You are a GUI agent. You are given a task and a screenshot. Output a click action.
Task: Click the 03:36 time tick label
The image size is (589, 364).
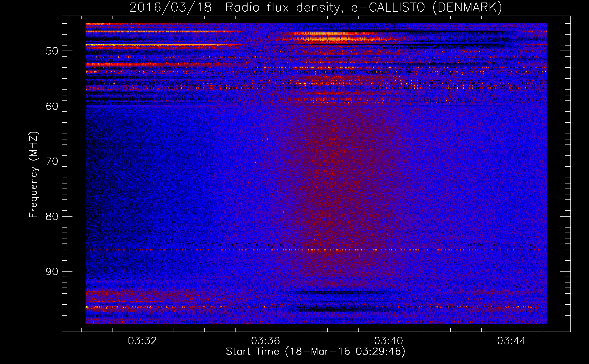pos(266,341)
